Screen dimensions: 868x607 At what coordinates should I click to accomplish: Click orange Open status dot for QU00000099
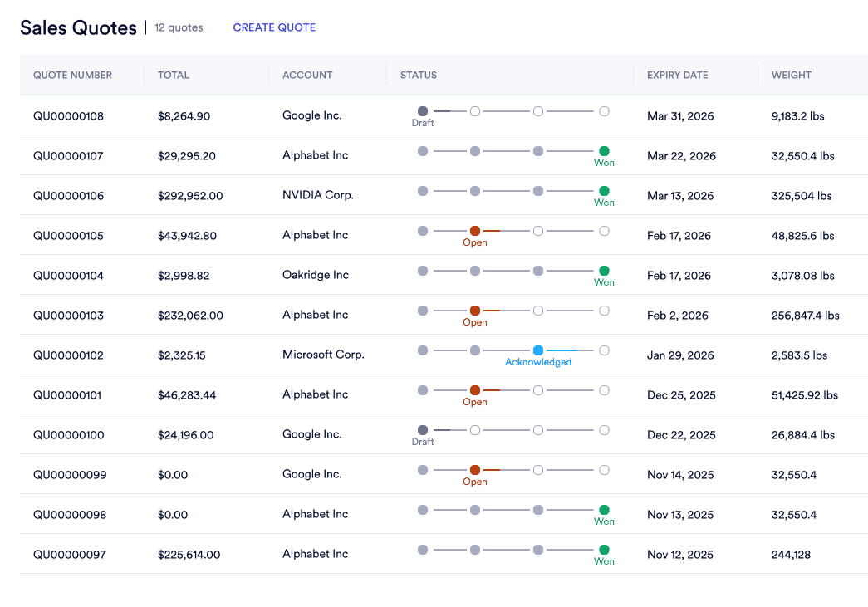click(475, 470)
